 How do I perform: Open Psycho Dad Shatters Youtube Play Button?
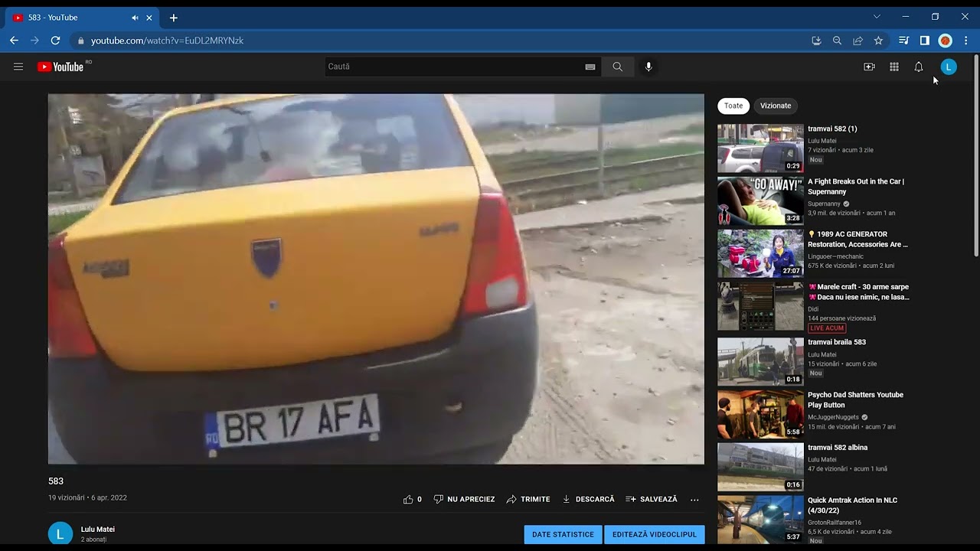click(x=855, y=400)
